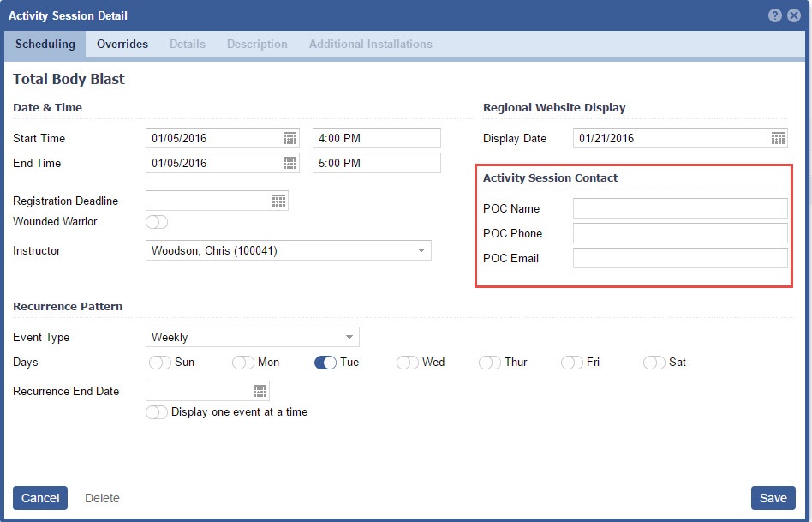Open the Registration Deadline calendar picker
The image size is (812, 522).
tap(278, 201)
